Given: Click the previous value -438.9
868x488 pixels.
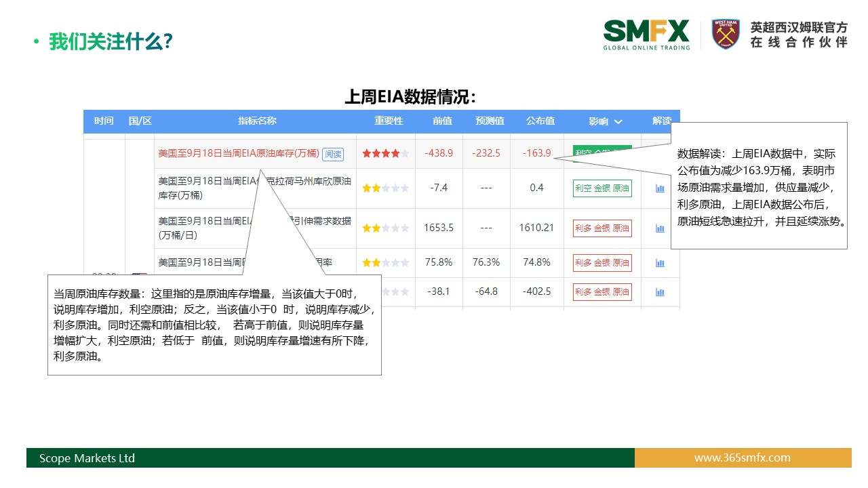Looking at the screenshot, I should tap(439, 153).
